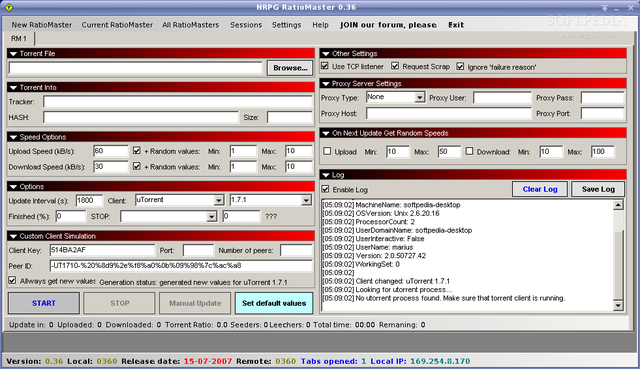Image resolution: width=640 pixels, height=369 pixels.
Task: Collapse On Next Update Get Random Speeds section
Action: 325,133
